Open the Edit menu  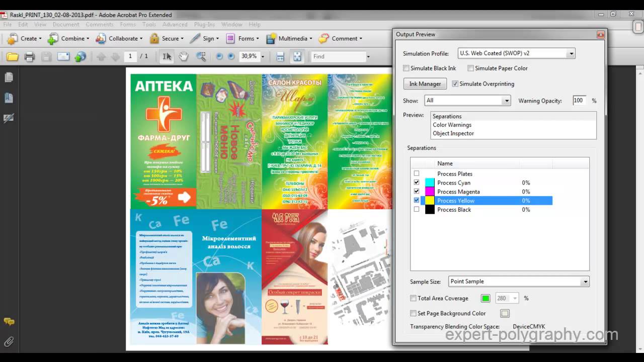tap(23, 24)
